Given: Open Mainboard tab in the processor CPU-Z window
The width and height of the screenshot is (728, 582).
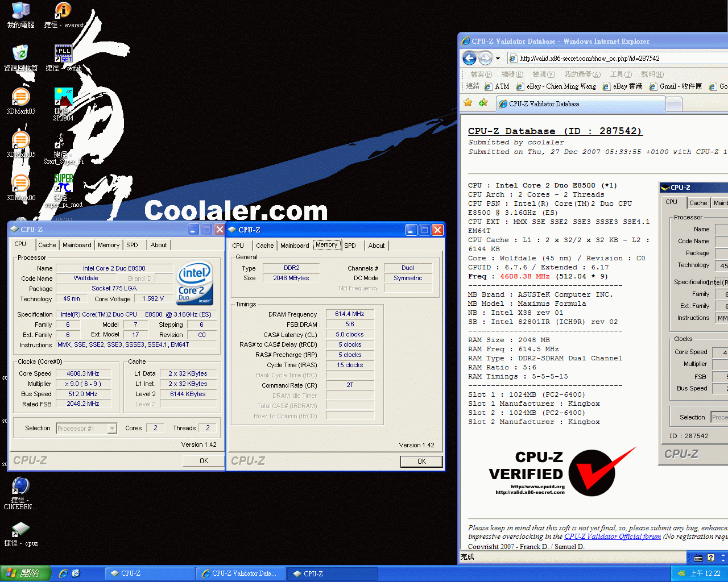Looking at the screenshot, I should coord(77,245).
